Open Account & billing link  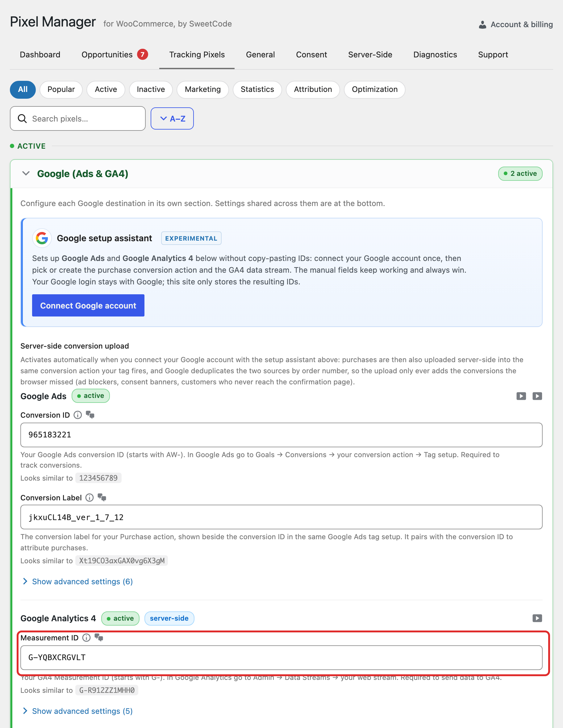tap(516, 24)
